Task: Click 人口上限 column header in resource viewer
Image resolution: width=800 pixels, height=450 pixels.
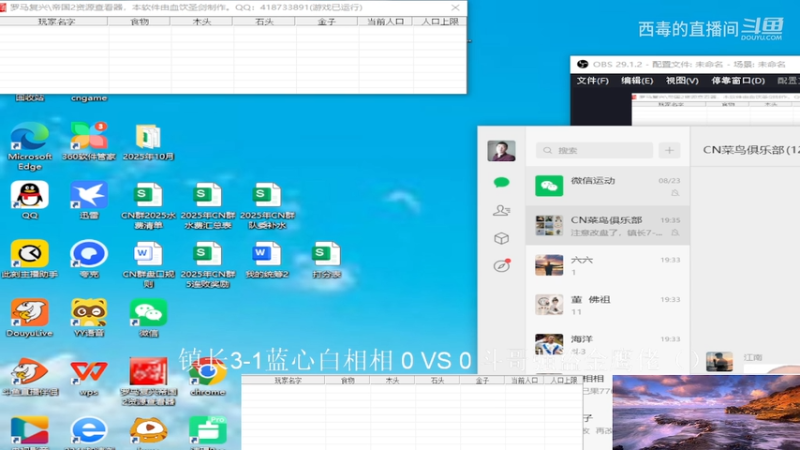Action: click(440, 21)
